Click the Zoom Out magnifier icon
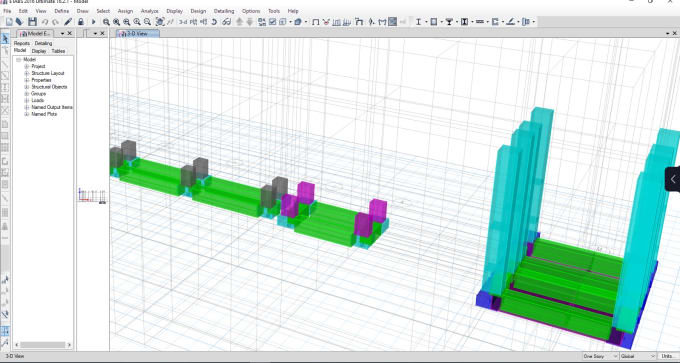The height and width of the screenshot is (363, 680). tap(147, 22)
